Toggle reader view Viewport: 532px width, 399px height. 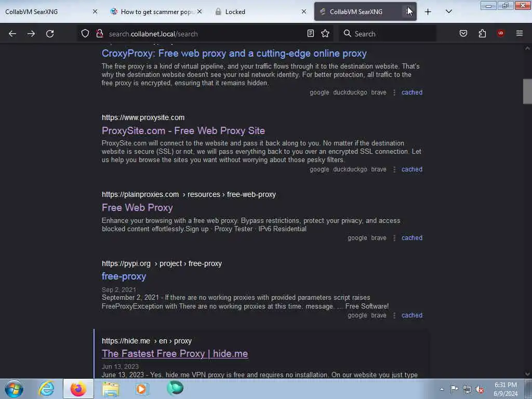tap(311, 34)
